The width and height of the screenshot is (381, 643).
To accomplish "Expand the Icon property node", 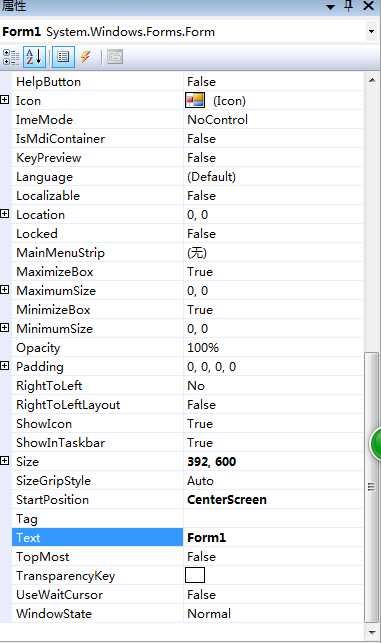I will (5, 100).
